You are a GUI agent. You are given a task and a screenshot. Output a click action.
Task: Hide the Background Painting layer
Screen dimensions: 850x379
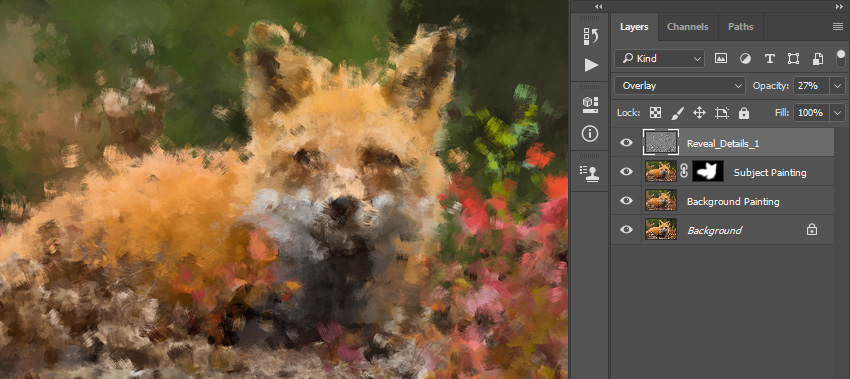(626, 201)
